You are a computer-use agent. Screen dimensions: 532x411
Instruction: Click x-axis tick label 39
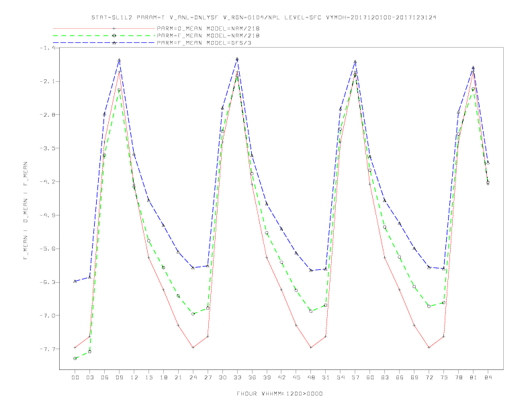(x=267, y=377)
